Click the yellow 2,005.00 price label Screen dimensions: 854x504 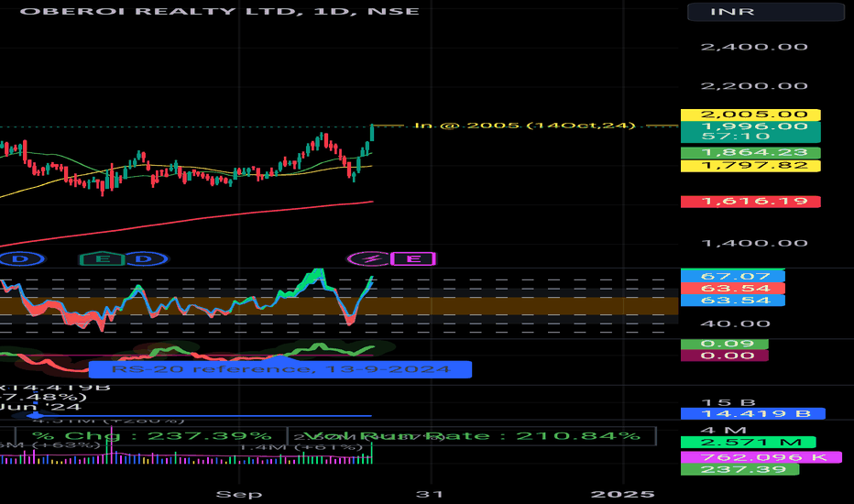[x=750, y=115]
